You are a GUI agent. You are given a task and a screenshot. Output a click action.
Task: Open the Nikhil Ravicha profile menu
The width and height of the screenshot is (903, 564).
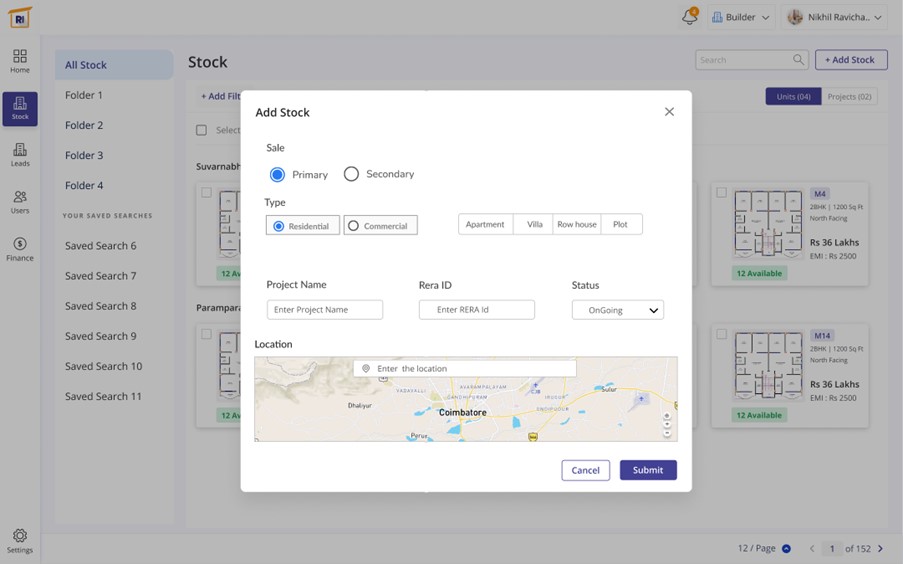(x=835, y=17)
